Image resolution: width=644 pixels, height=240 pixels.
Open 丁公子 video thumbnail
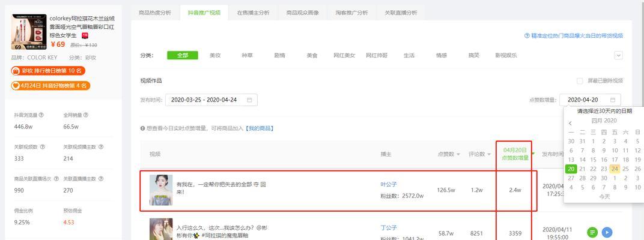pos(161,229)
